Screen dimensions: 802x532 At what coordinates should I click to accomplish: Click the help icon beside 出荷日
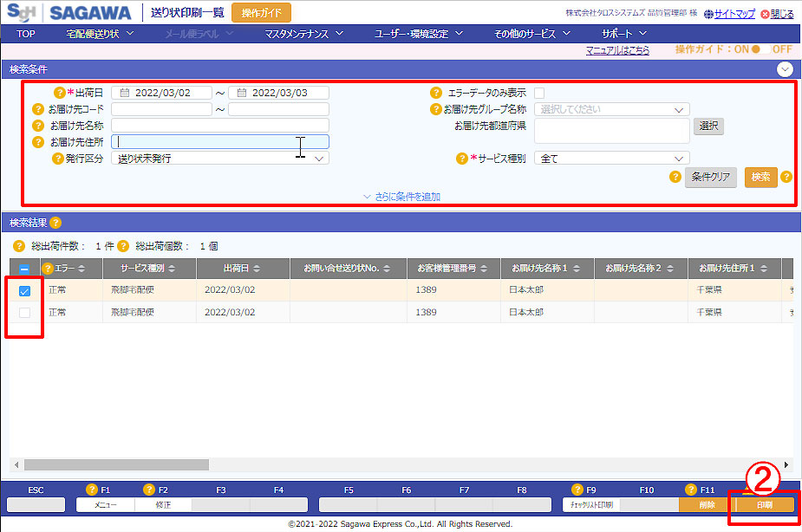(x=60, y=93)
